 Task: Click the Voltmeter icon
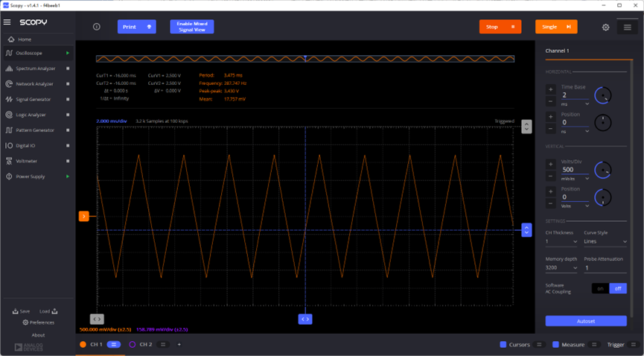(9, 161)
